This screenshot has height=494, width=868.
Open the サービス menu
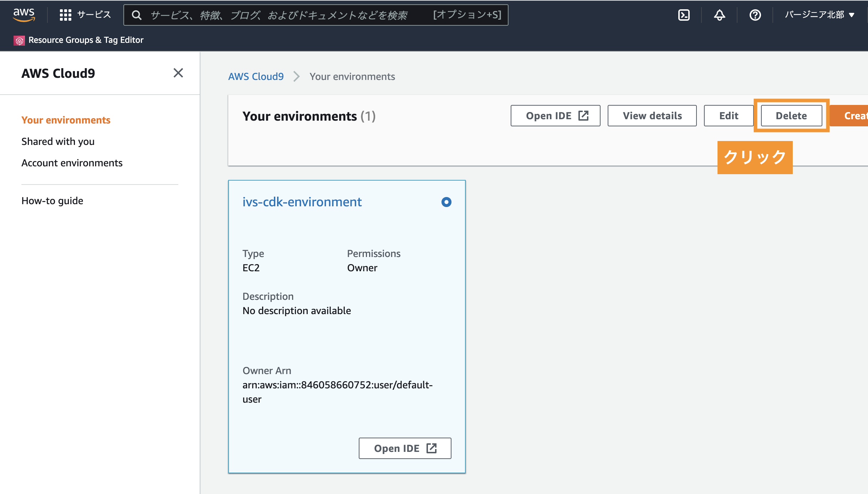pyautogui.click(x=93, y=15)
